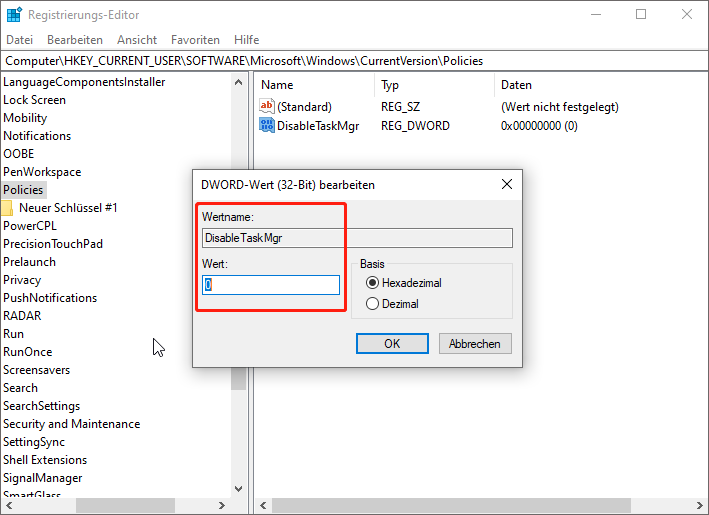This screenshot has height=515, width=709.
Task: Click the REG_SZ type cell
Action: [x=400, y=107]
